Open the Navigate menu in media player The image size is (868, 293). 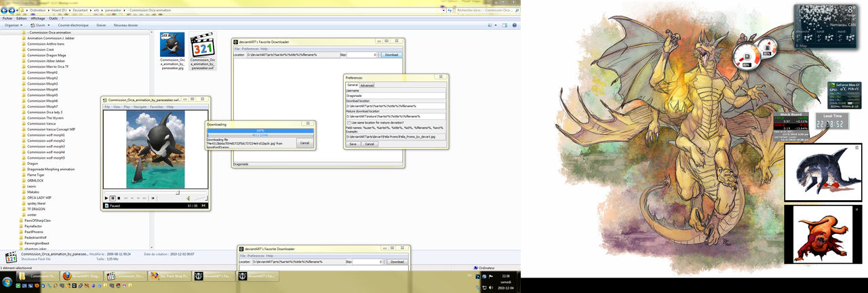[x=140, y=106]
